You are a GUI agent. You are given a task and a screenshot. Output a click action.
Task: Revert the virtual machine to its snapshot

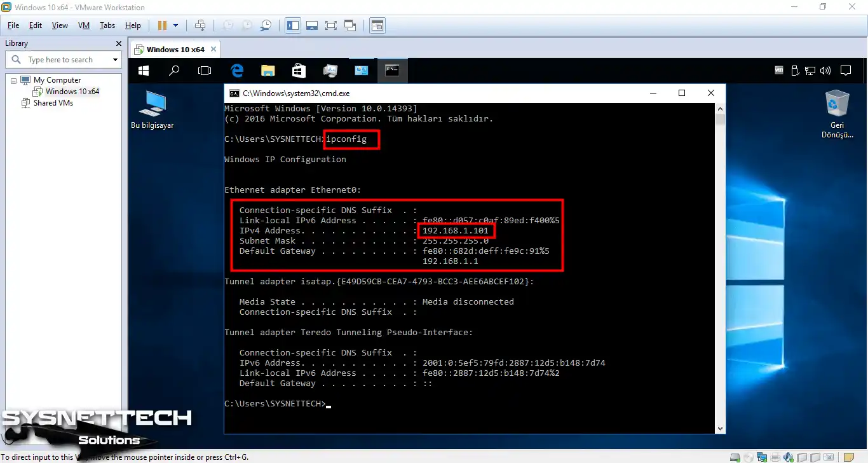coord(247,25)
